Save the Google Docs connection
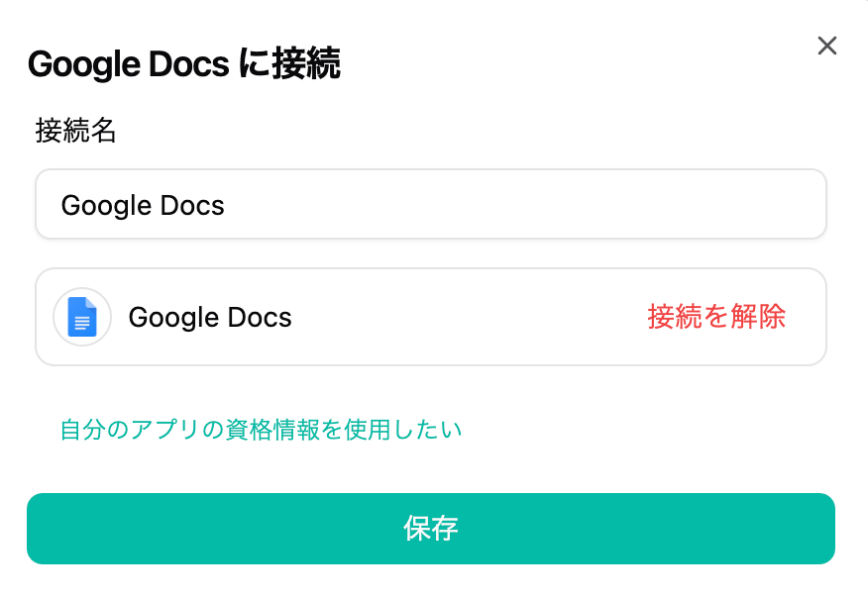Viewport: 868px width, 600px height. click(x=430, y=529)
